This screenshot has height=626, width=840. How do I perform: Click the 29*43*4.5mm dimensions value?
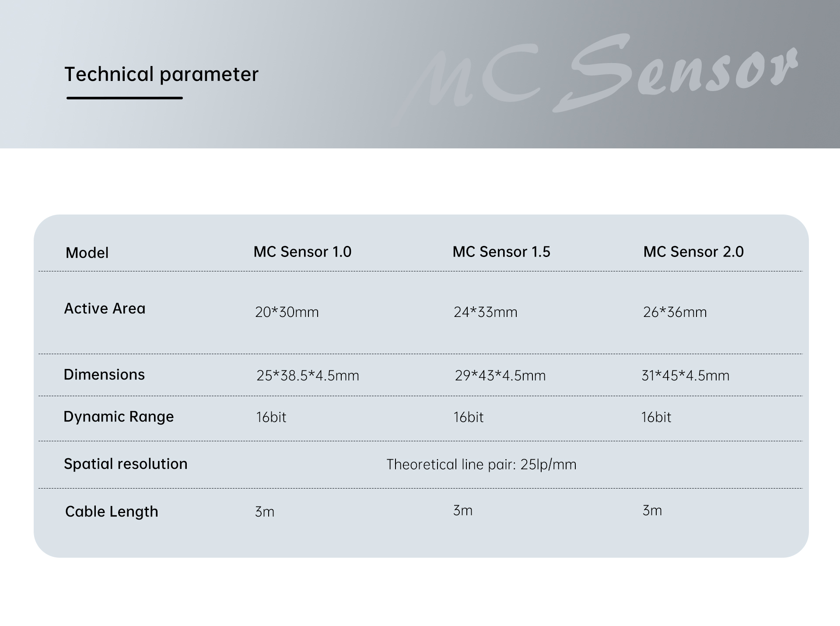(500, 376)
